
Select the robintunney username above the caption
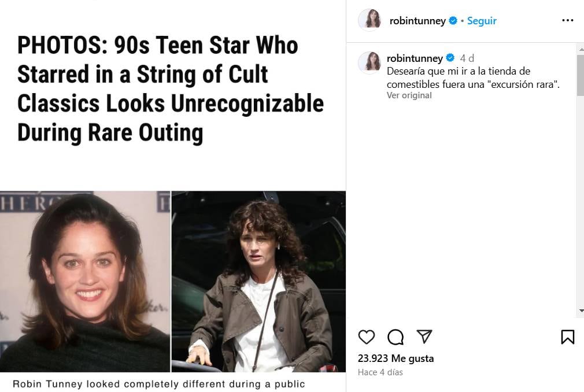(414, 58)
